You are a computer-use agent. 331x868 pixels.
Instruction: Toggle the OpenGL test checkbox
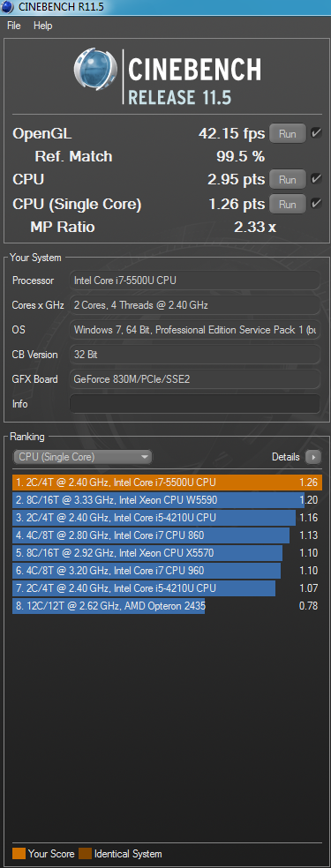[316, 133]
